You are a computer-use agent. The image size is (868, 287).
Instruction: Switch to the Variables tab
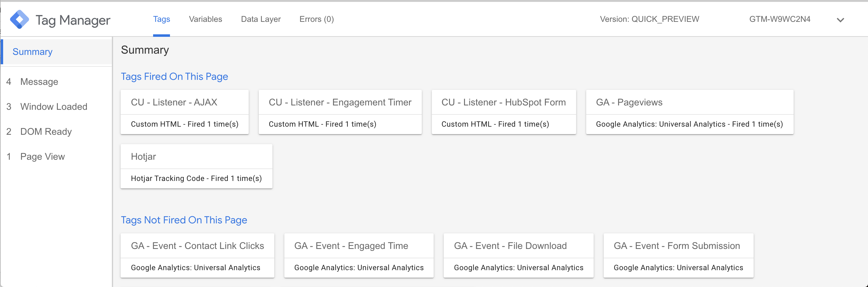pyautogui.click(x=205, y=19)
